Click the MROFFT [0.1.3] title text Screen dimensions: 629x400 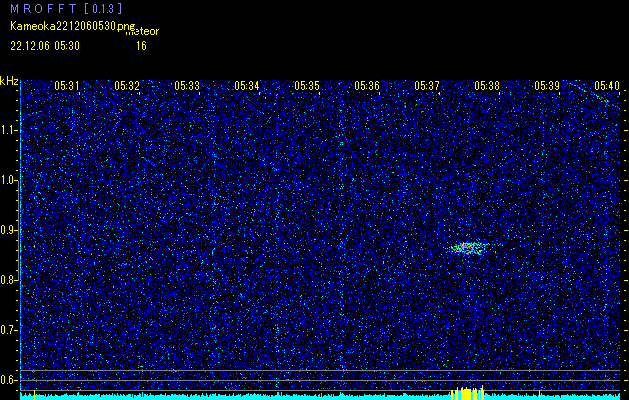click(66, 8)
